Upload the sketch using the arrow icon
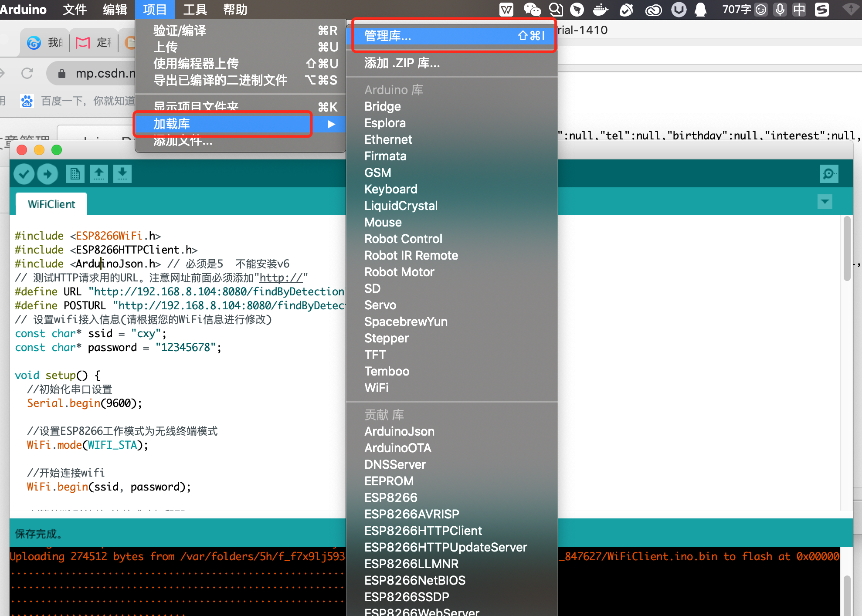Screen dimensions: 862x616 coord(48,173)
